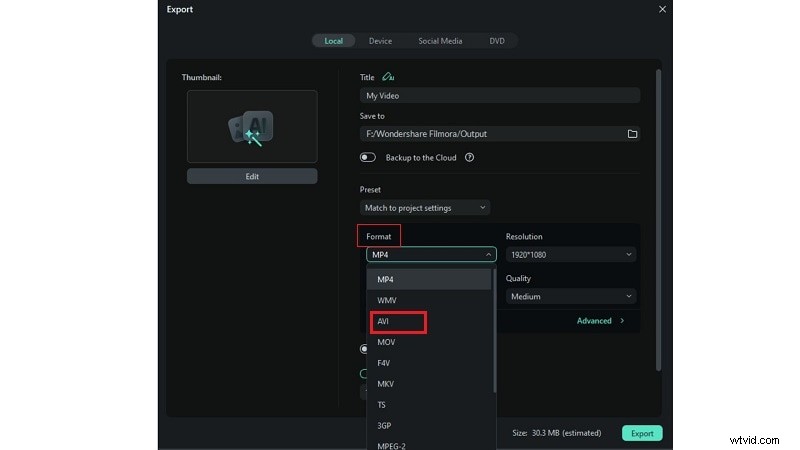Click the Title input field
The image size is (800, 450).
(x=499, y=95)
